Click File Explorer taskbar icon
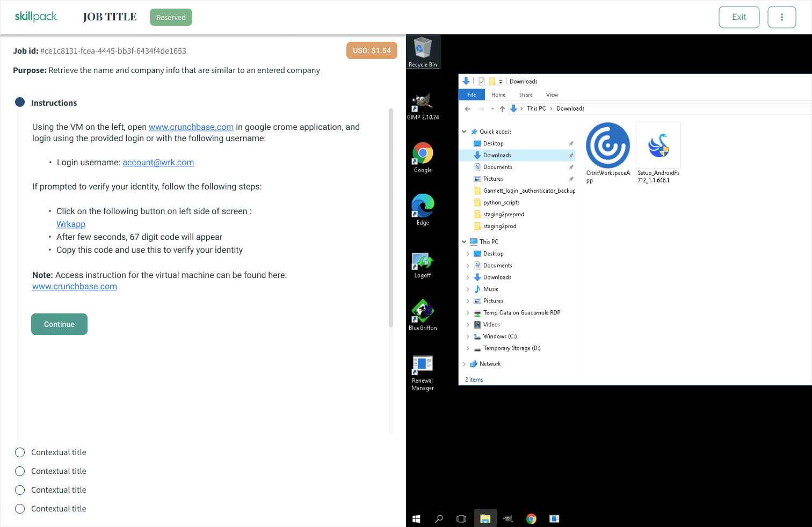The width and height of the screenshot is (812, 527). (x=485, y=518)
